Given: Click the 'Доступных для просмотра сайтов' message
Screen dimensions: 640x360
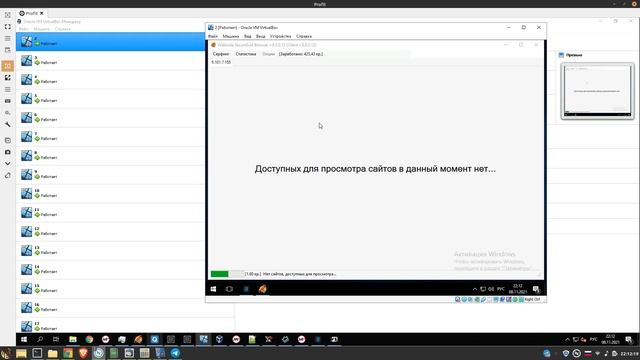Looking at the screenshot, I should 375,169.
